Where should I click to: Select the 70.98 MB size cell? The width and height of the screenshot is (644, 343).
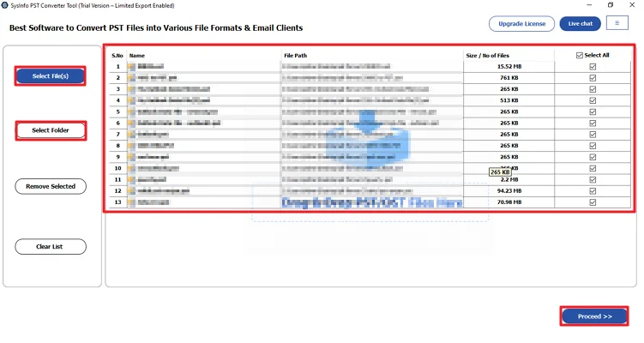point(509,202)
